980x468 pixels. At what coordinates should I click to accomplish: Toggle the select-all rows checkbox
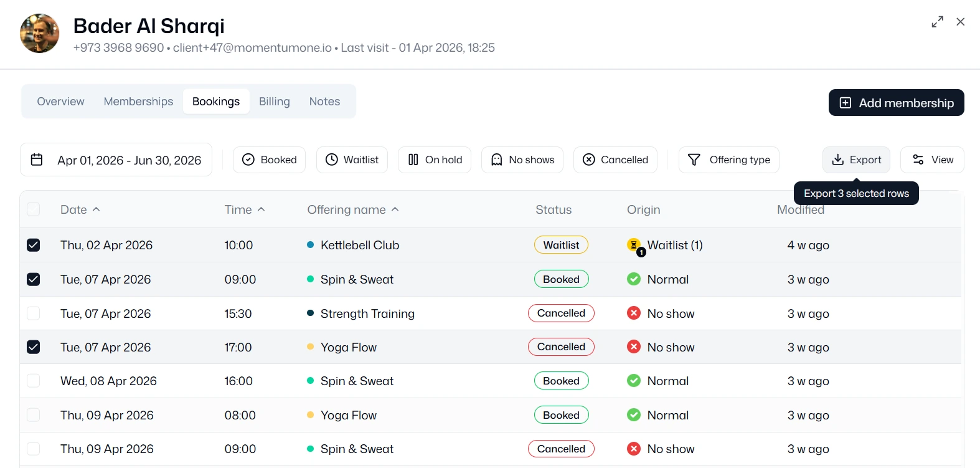coord(34,209)
